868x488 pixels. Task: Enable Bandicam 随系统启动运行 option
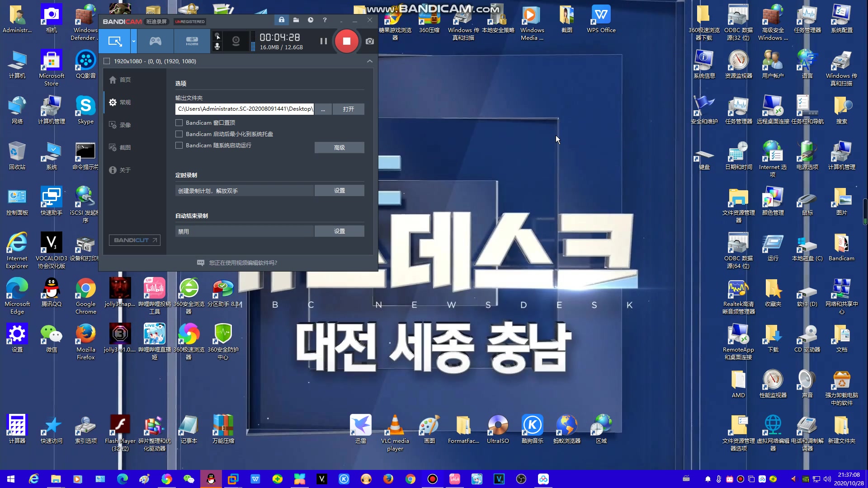pos(179,145)
